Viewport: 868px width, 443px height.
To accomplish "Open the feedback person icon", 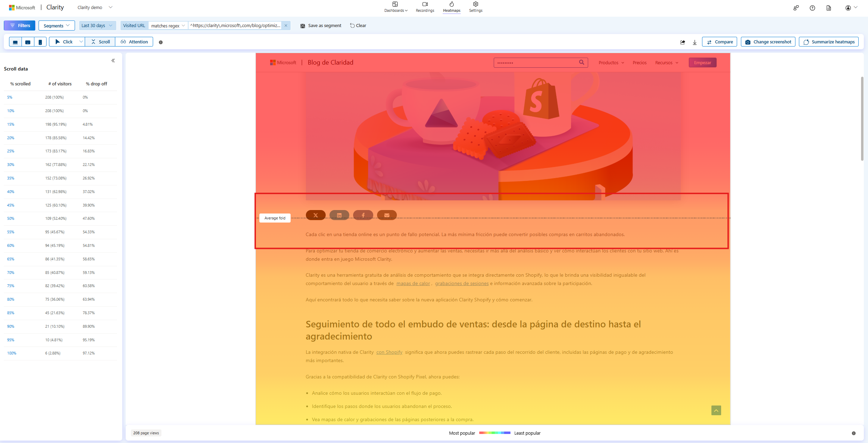I will (796, 8).
